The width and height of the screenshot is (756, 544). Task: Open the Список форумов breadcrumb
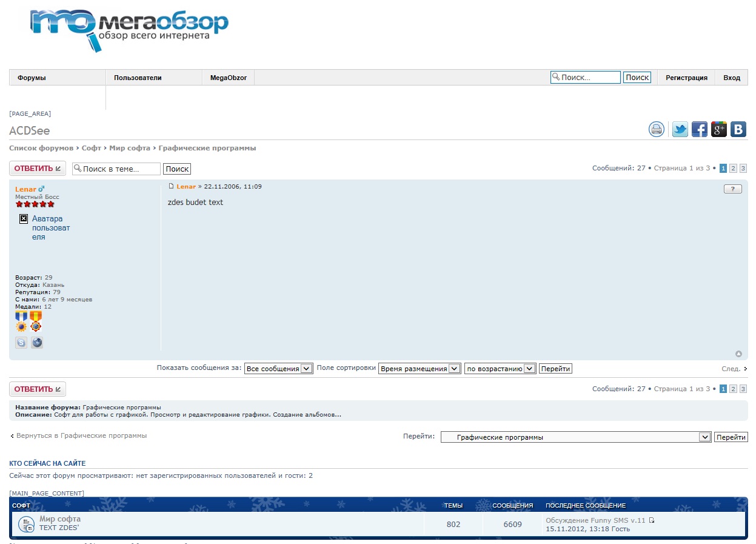(x=41, y=148)
